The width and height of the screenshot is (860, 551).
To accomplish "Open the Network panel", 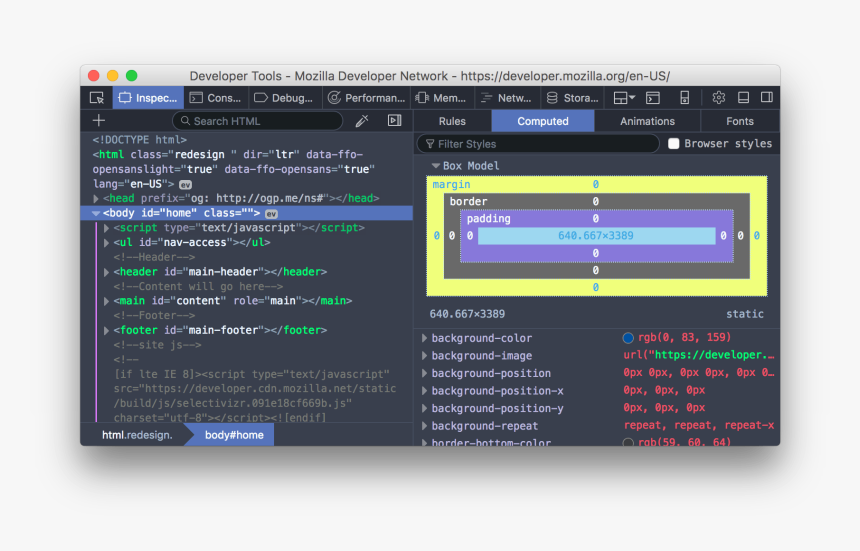I will tap(506, 98).
